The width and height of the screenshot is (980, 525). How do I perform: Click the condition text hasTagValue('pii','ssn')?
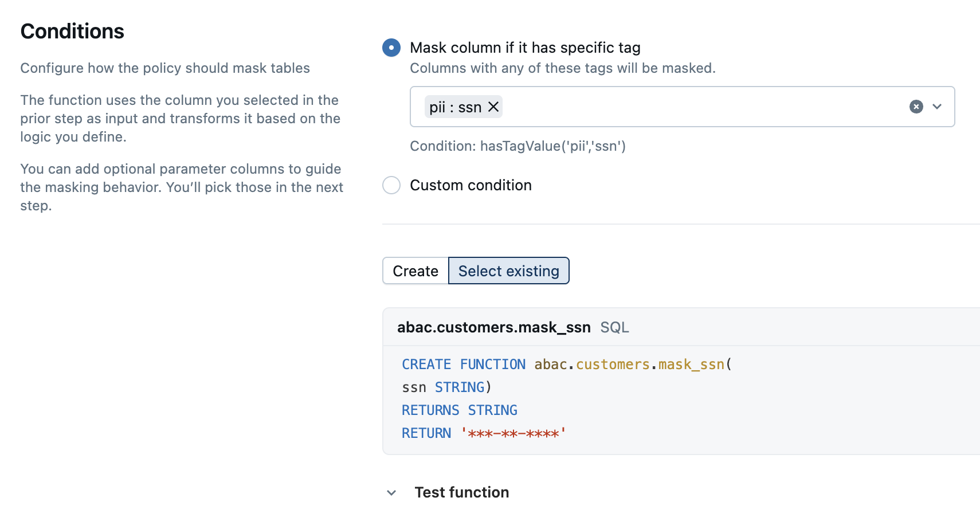tap(518, 146)
